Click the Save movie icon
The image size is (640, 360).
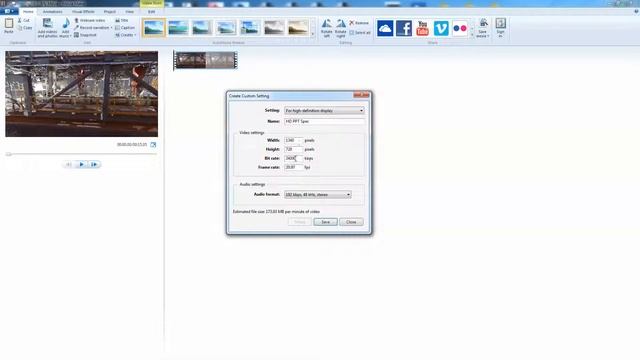(483, 23)
